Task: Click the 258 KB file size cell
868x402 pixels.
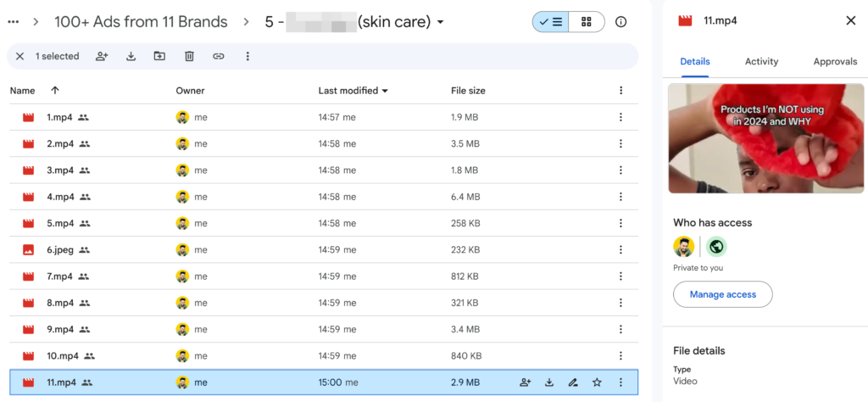Action: coord(465,223)
